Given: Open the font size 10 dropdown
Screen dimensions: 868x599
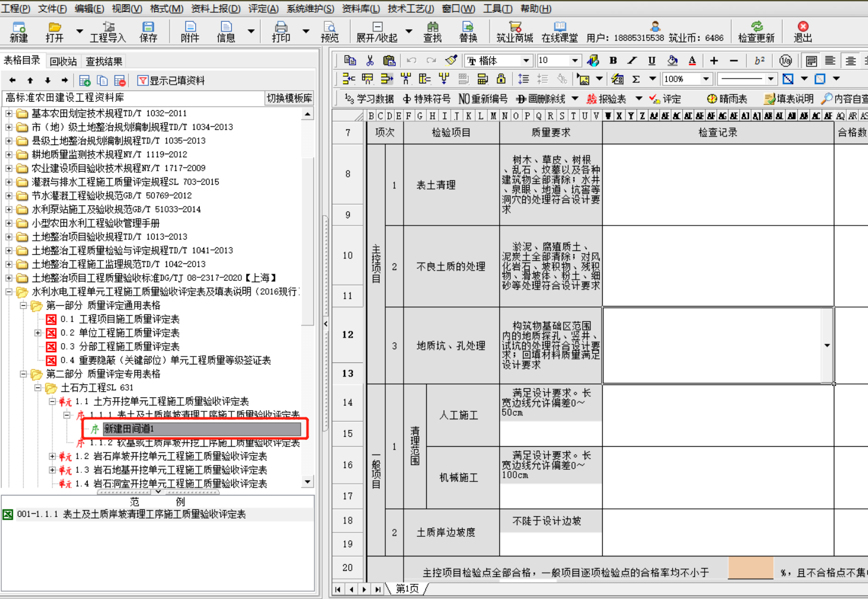Looking at the screenshot, I should pos(575,60).
